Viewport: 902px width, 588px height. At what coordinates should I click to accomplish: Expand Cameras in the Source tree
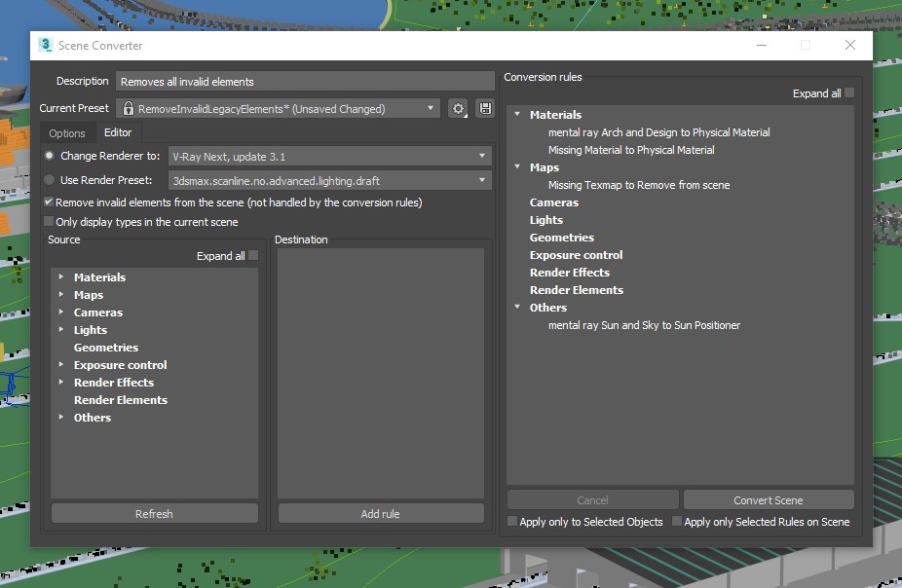click(x=61, y=312)
